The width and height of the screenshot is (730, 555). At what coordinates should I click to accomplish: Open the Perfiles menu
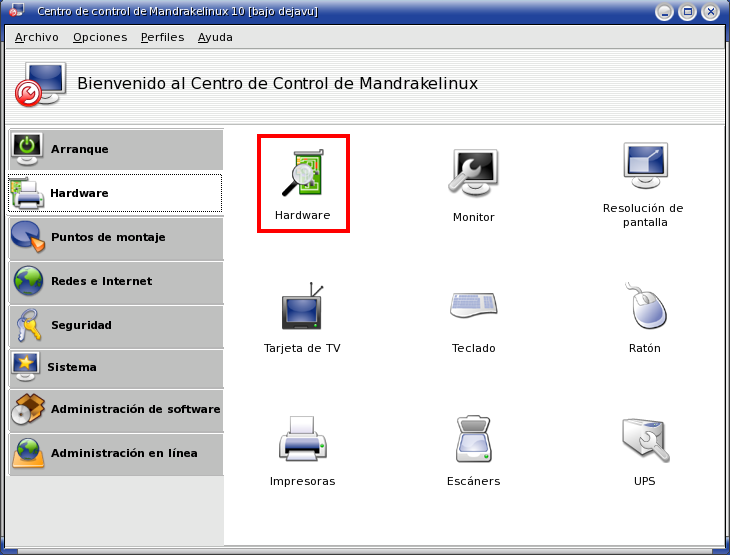[x=162, y=37]
